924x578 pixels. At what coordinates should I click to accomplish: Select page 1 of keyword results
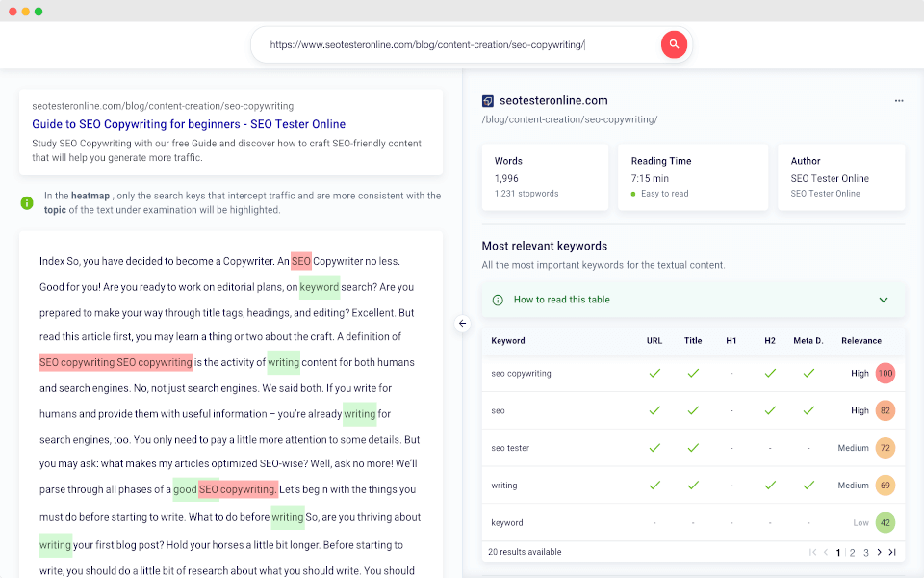[x=838, y=553]
